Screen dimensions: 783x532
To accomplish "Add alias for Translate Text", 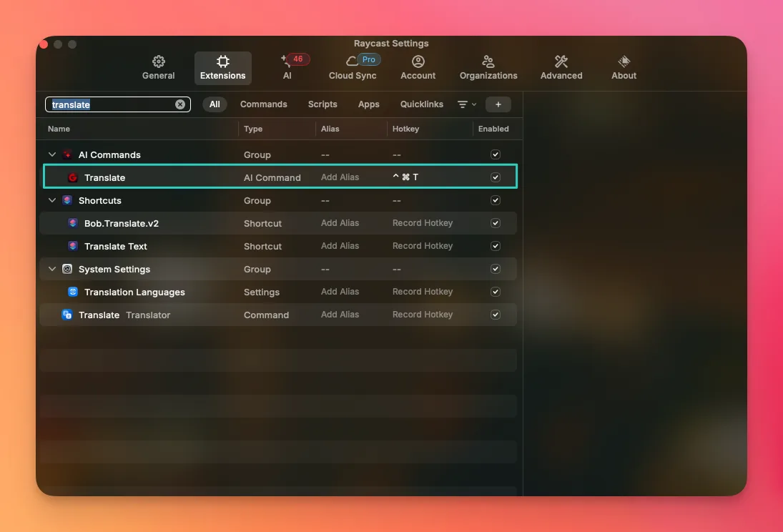I will 340,246.
